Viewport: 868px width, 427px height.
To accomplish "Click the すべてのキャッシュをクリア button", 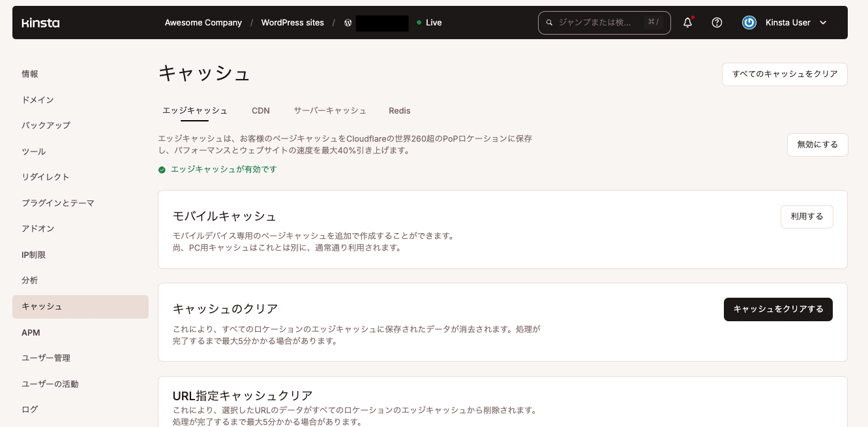I will [x=785, y=74].
